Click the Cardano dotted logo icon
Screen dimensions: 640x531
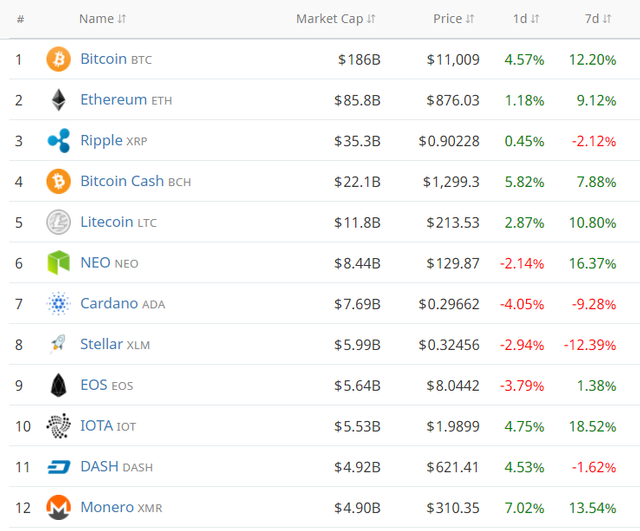(59, 304)
